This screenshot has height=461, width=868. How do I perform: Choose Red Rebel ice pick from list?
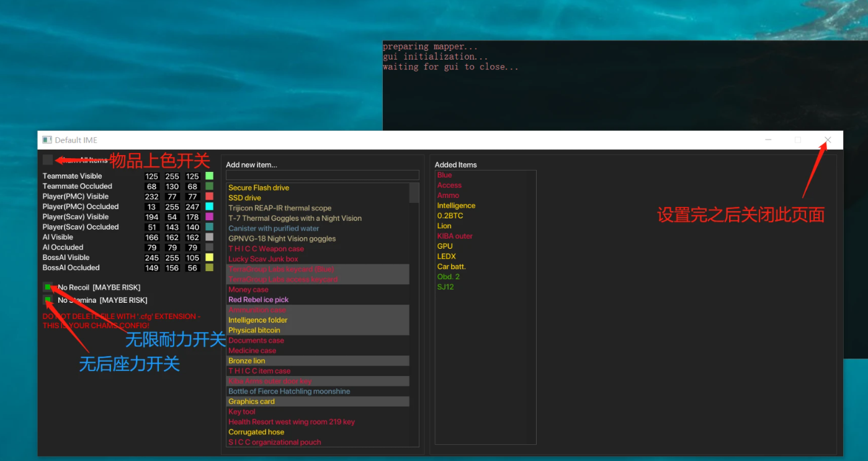[x=258, y=300]
